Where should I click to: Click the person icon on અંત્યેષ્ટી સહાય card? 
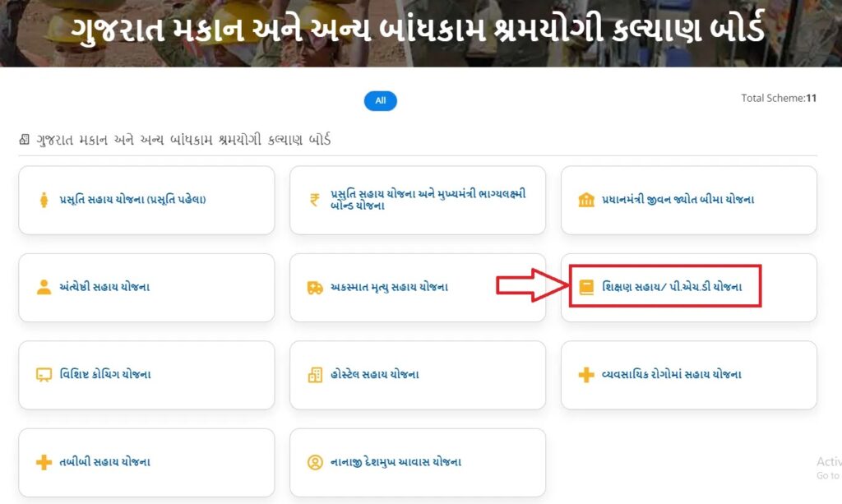click(44, 287)
